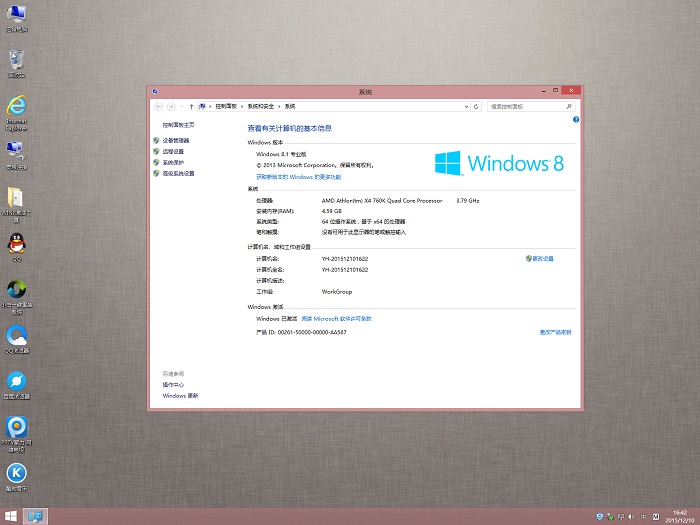This screenshot has width=700, height=525.
Task: Launch Internet Explorer from the desktop
Action: click(17, 112)
